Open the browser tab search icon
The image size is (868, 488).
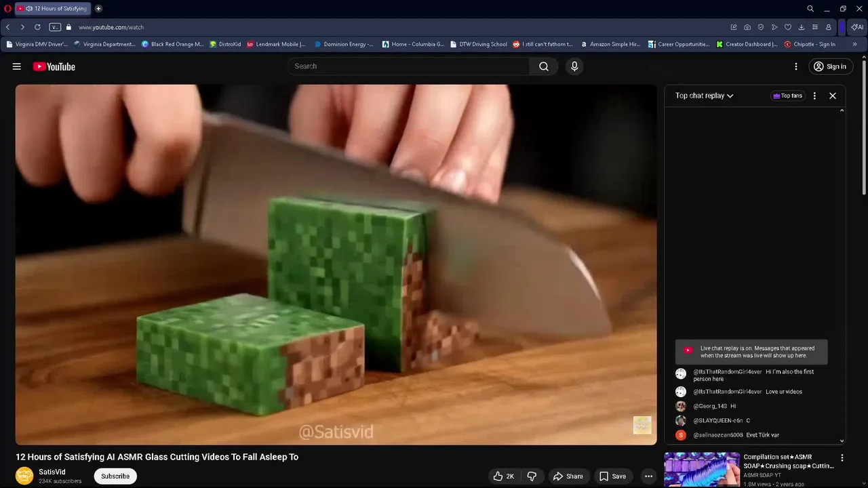(810, 9)
